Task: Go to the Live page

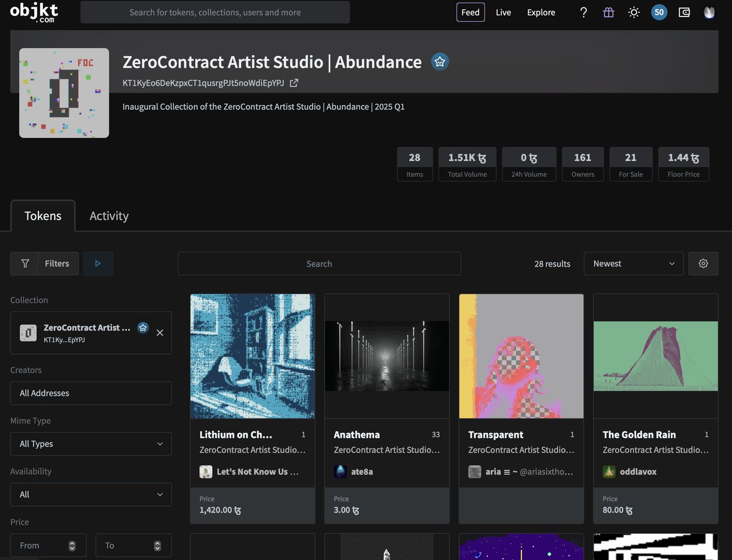Action: (503, 12)
